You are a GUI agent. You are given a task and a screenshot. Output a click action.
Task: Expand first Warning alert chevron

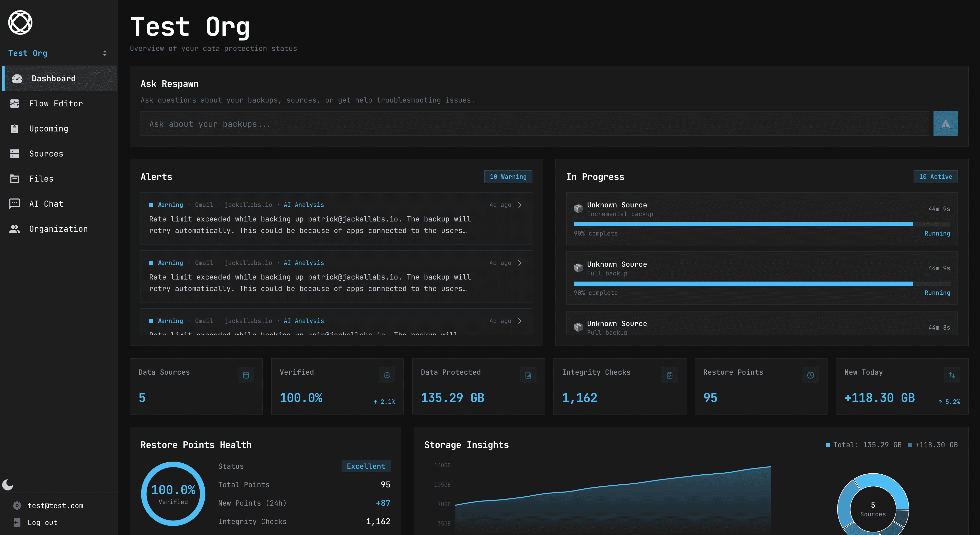(x=520, y=205)
